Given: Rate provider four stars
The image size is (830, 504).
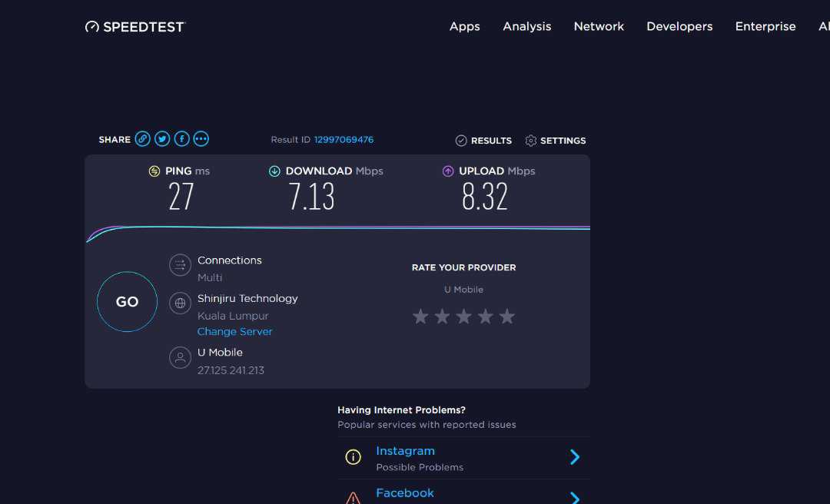Looking at the screenshot, I should 486,317.
